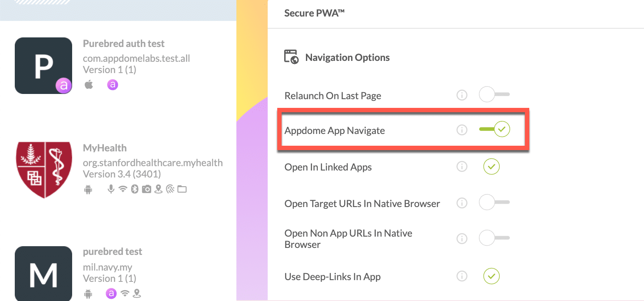Click the fingerprint icon under MyHealth

coord(170,189)
